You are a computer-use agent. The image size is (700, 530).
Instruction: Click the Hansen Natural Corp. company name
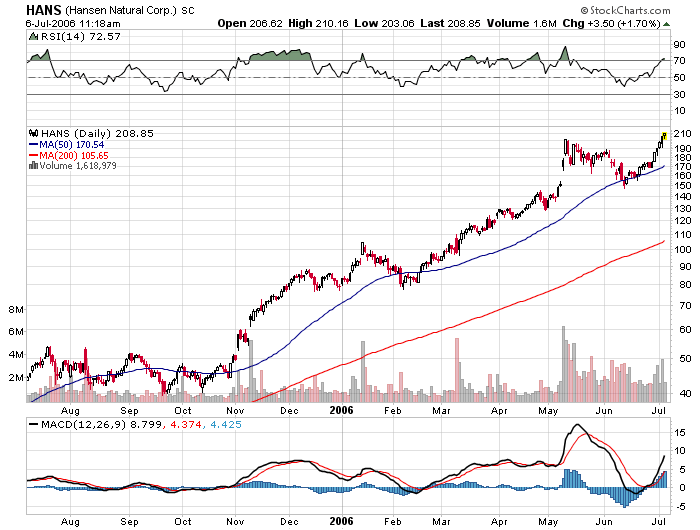(x=121, y=10)
